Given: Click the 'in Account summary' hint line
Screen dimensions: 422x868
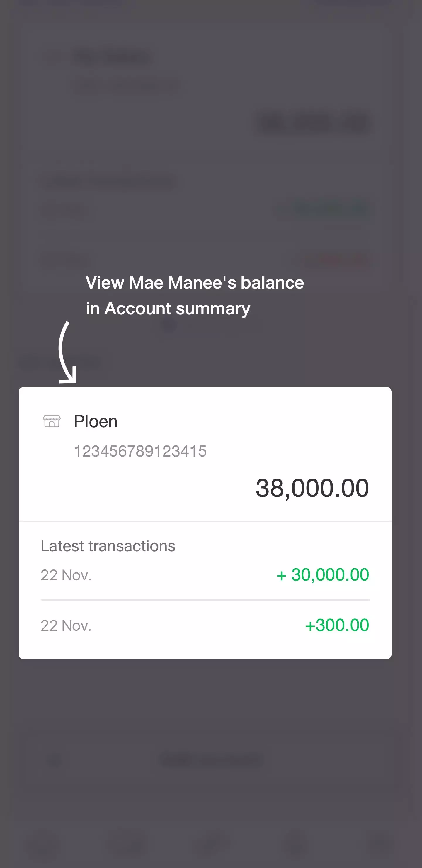Looking at the screenshot, I should click(168, 309).
